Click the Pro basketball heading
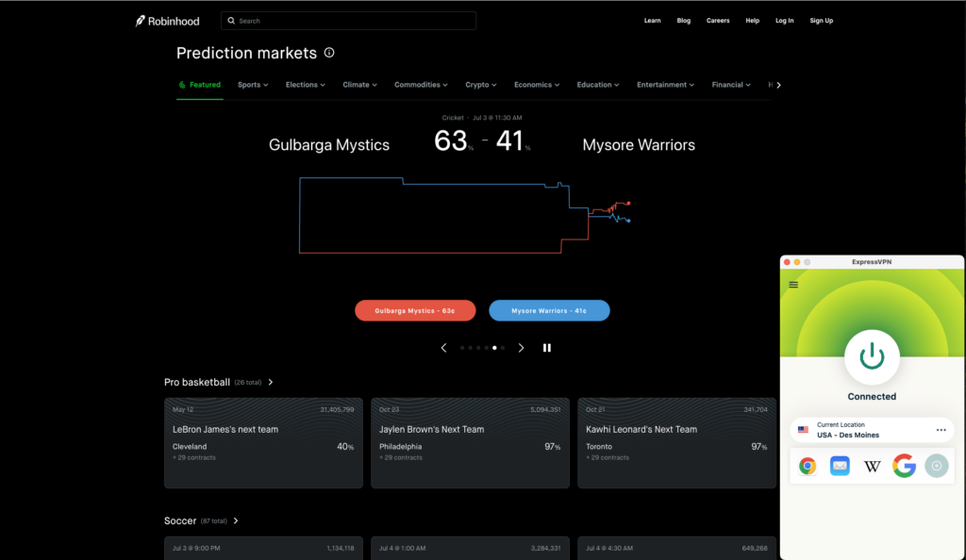This screenshot has width=966, height=560. click(x=197, y=382)
